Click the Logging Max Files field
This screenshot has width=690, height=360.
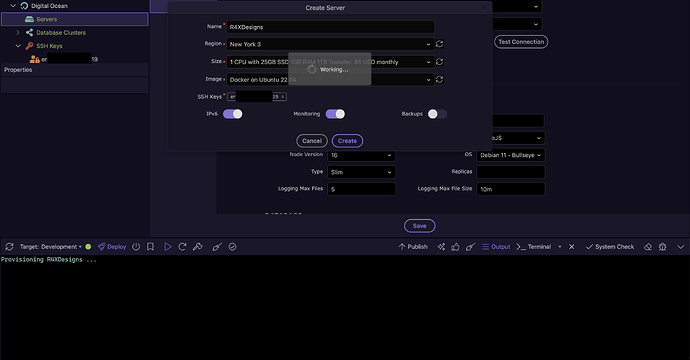(361, 189)
